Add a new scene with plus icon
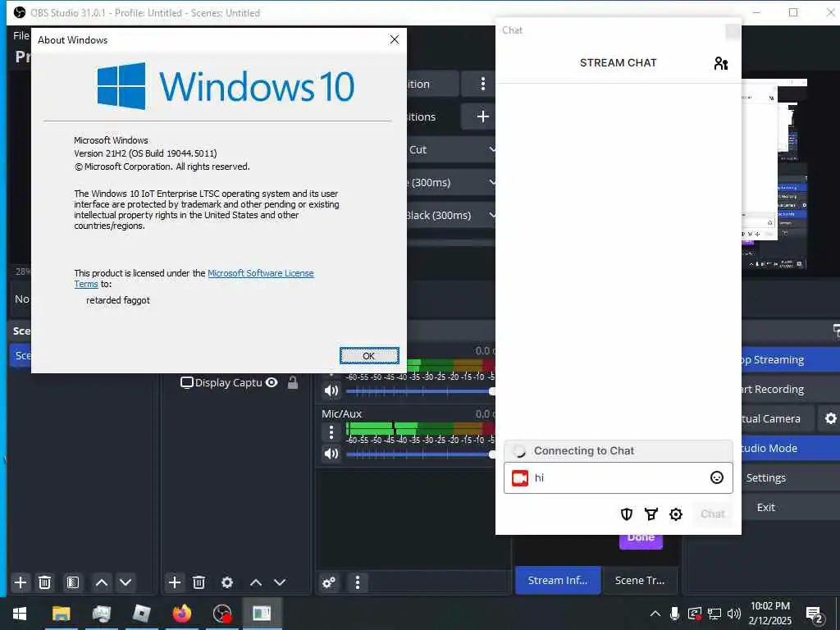840x630 pixels. click(21, 582)
